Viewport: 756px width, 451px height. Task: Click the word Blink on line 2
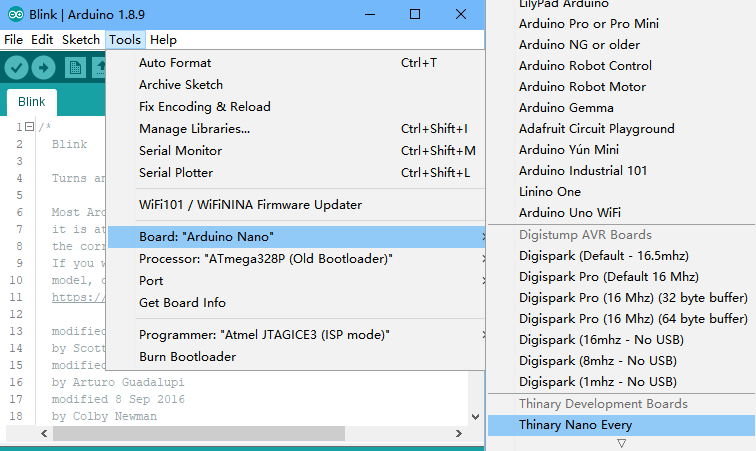(69, 144)
